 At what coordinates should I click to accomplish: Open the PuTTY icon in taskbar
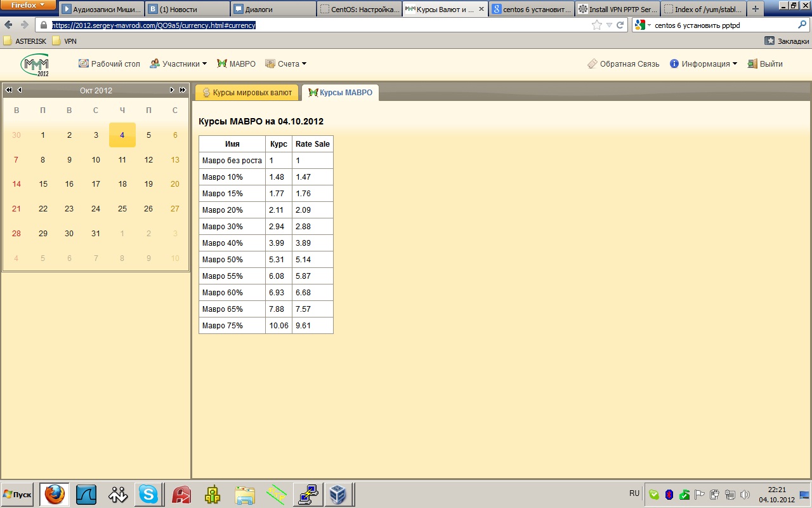point(308,494)
